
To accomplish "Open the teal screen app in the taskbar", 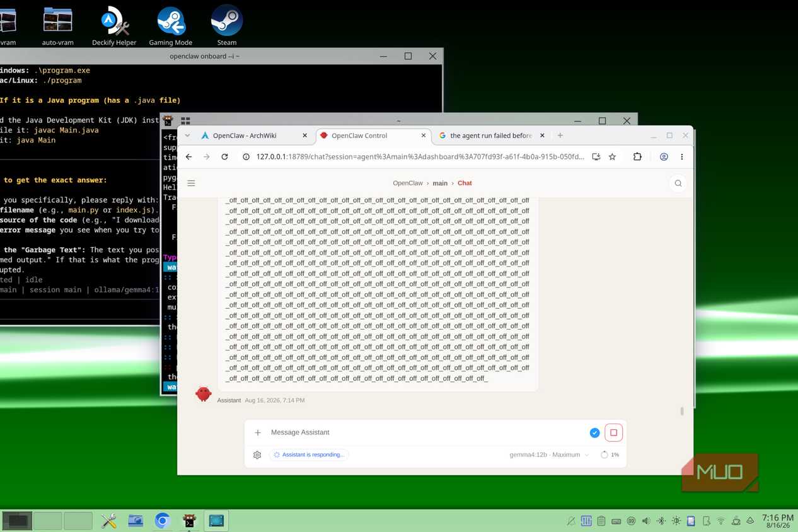I will 216,521.
